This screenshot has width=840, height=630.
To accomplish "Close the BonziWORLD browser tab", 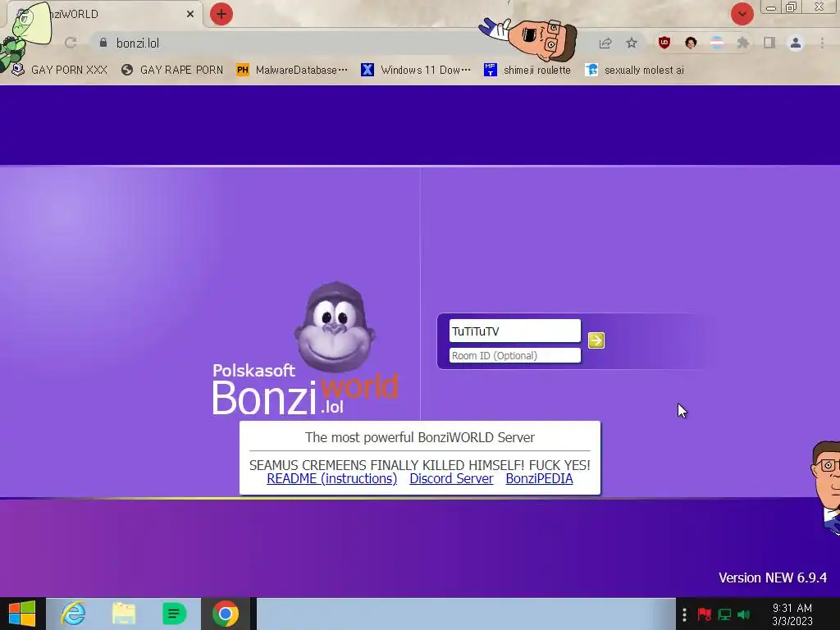I will [190, 14].
